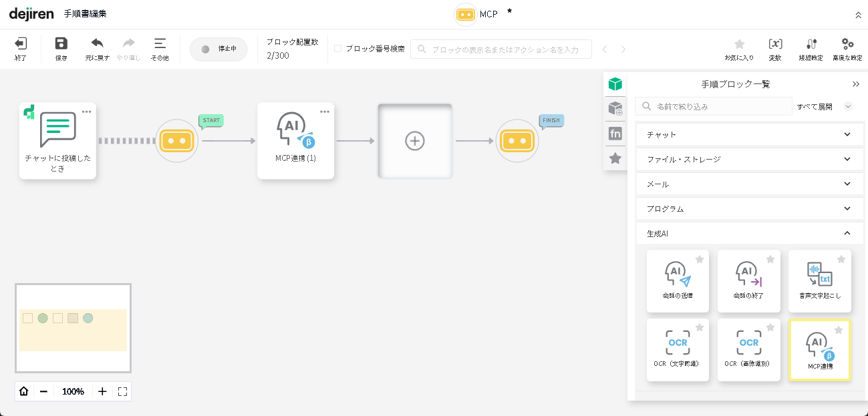Select the fn functions sidebar icon

click(x=615, y=134)
